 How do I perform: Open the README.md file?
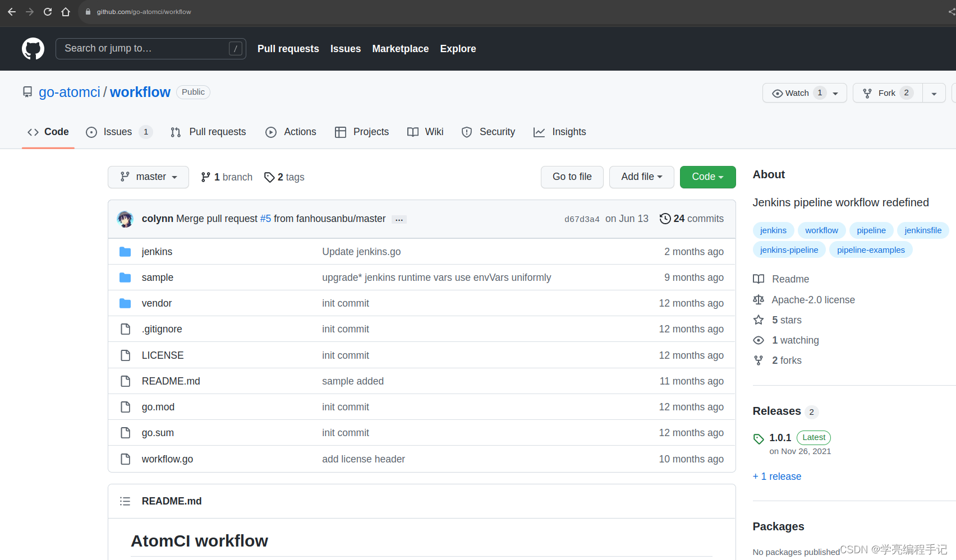(171, 381)
